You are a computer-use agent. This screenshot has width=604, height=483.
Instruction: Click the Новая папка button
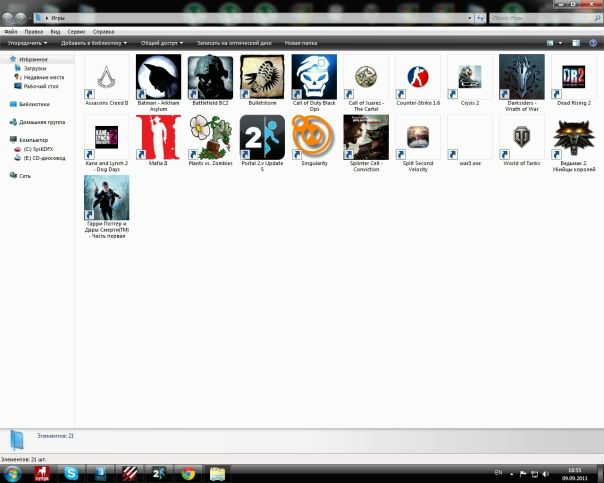[301, 43]
